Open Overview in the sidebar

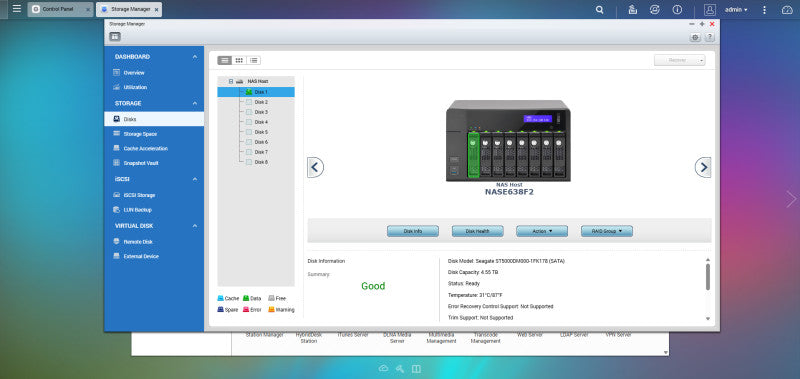click(154, 73)
